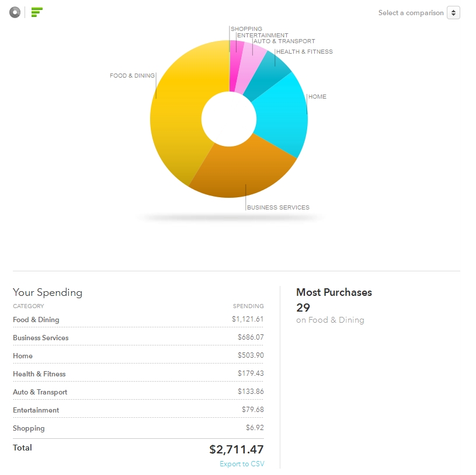Open the Entertainment category row
This screenshot has height=475, width=476.
pyautogui.click(x=138, y=410)
